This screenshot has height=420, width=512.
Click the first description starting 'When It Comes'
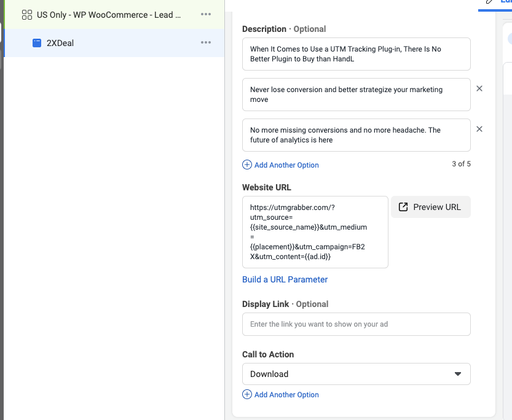point(356,54)
